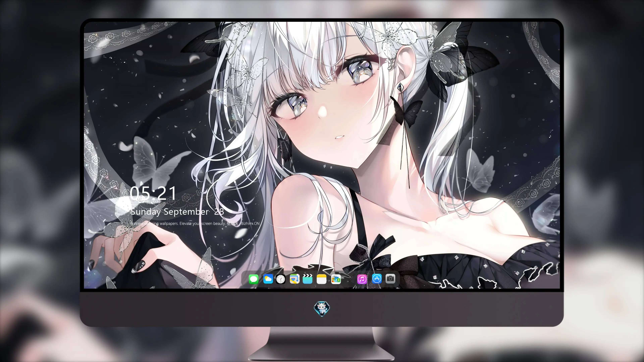Screen dimensions: 644x362
Task: Launch the clapperboard Videos app in the dock
Action: coord(308,279)
